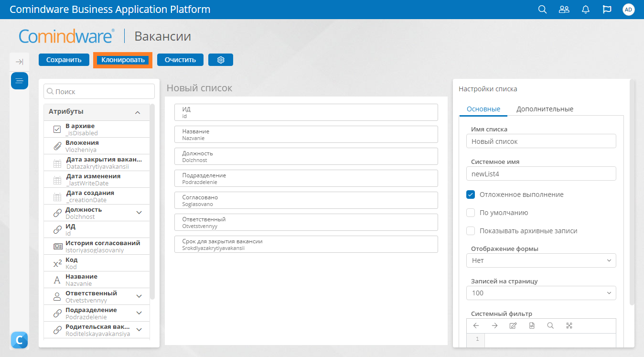Click calendar icon of Дата изменения attribute
The width and height of the screenshot is (644, 357).
[x=57, y=180]
